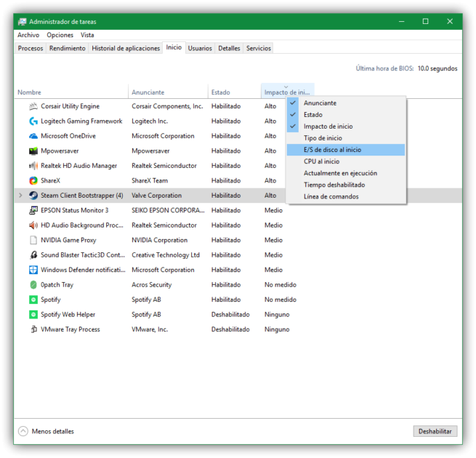Click the Logitech Gaming Framework icon

coord(33,121)
